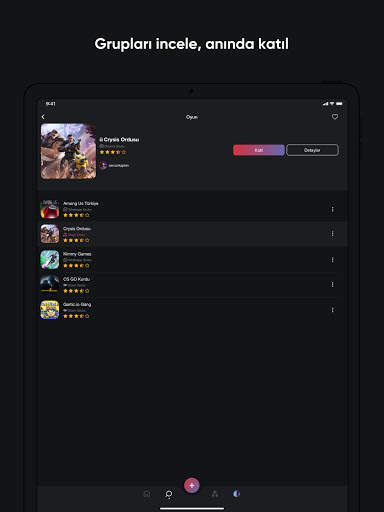Screen dimensions: 384x512
Task: Open the Gartic.io Gang group icon
Action: tap(50, 310)
